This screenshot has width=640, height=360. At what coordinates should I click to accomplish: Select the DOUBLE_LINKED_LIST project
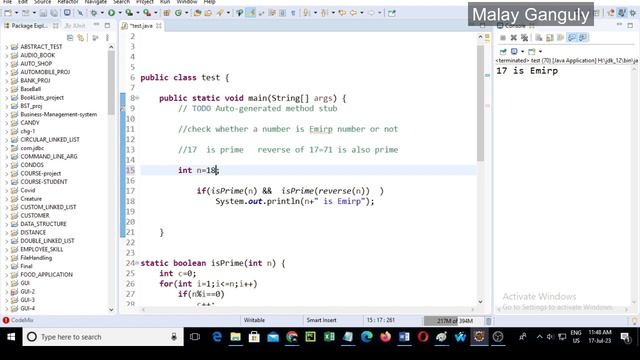[x=47, y=241]
